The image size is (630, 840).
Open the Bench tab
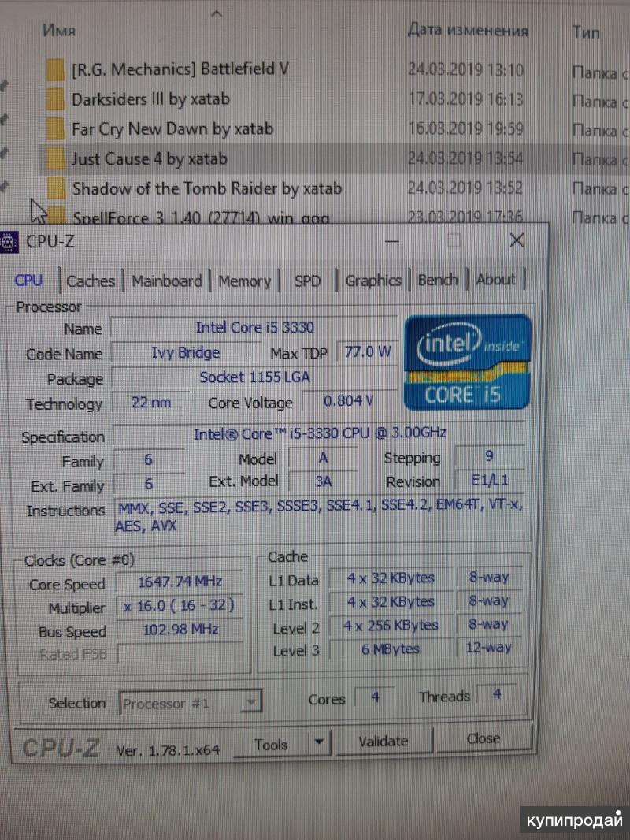pyautogui.click(x=438, y=280)
